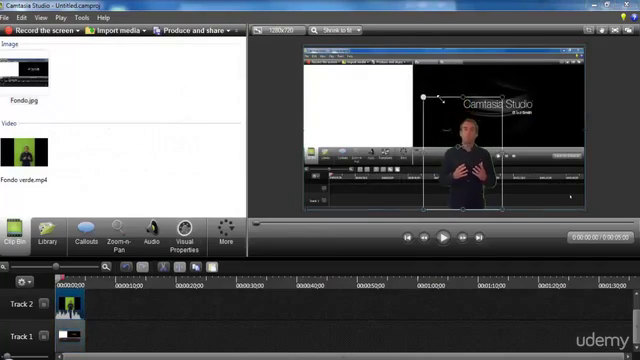
Task: Toggle pan hand mode in preview toolbar
Action: pyautogui.click(x=602, y=30)
